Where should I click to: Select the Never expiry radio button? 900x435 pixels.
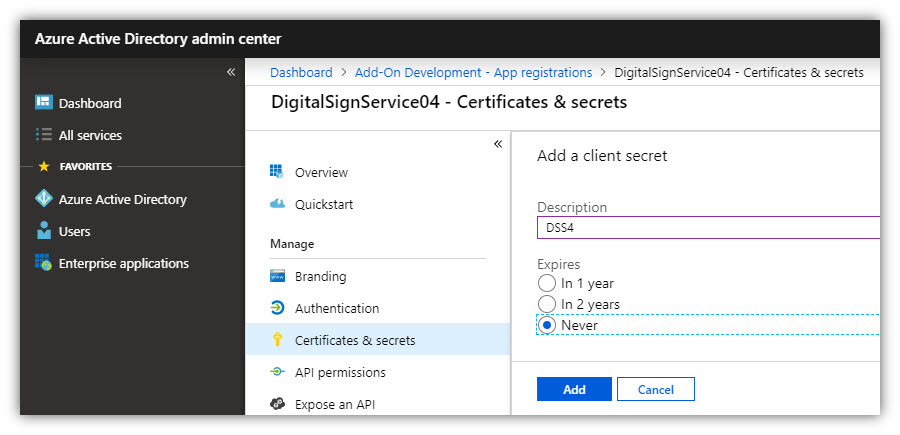546,325
